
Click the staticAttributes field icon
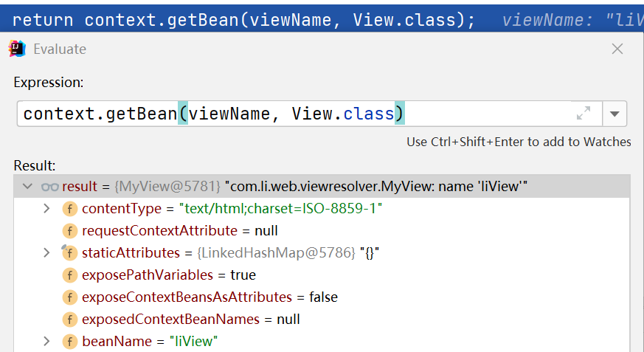70,253
